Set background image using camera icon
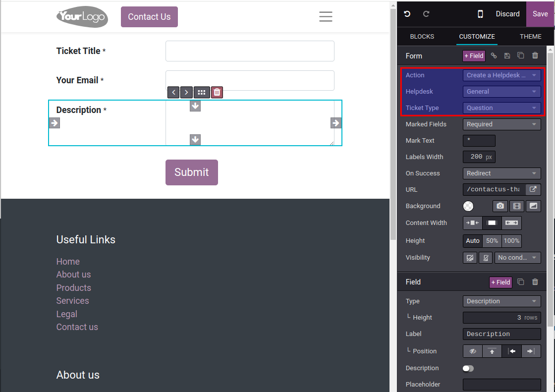The height and width of the screenshot is (392, 555). pyautogui.click(x=500, y=206)
